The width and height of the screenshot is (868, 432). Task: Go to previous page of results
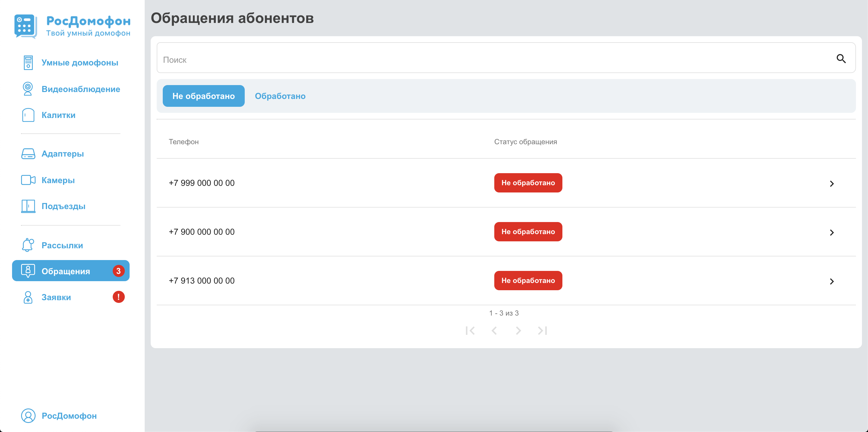click(494, 331)
